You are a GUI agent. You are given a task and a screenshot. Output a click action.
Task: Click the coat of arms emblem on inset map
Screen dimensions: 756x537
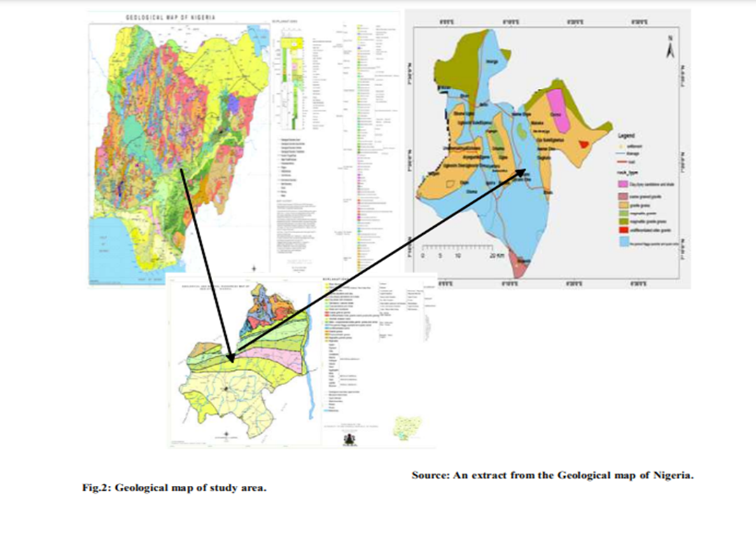(x=349, y=440)
